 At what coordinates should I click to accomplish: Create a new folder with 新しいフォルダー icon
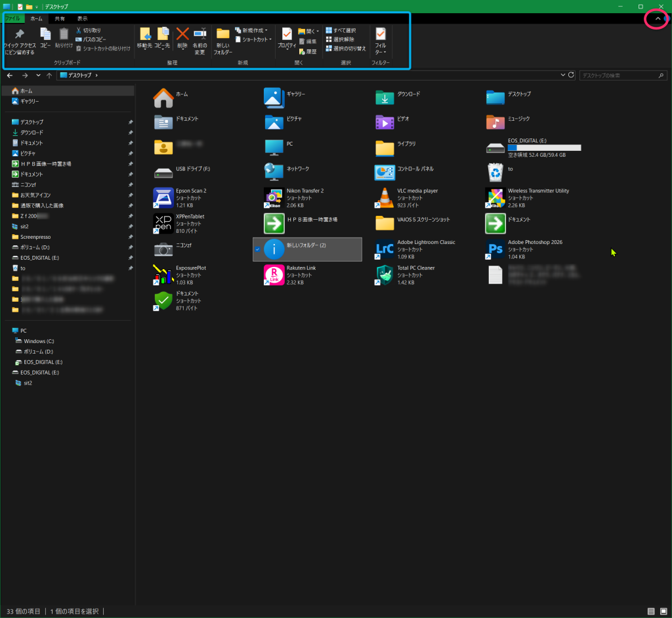222,35
